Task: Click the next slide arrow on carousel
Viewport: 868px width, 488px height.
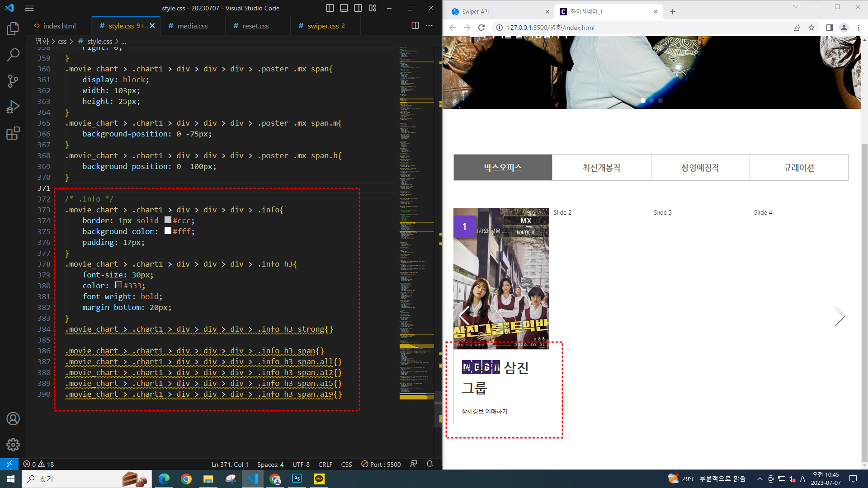Action: click(839, 316)
